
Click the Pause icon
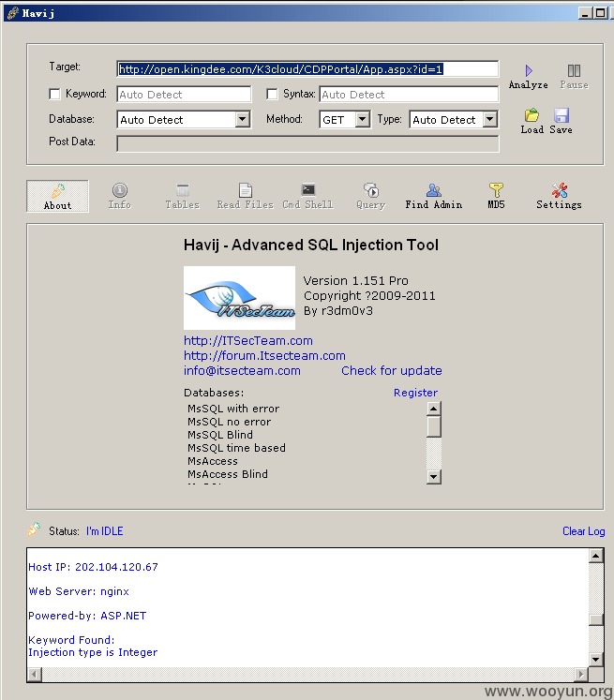[x=574, y=70]
